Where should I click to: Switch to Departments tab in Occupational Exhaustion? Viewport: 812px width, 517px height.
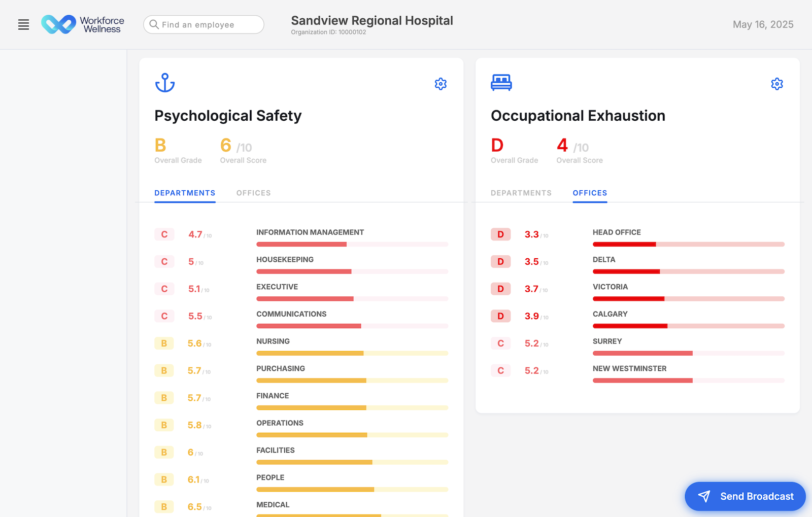tap(521, 193)
